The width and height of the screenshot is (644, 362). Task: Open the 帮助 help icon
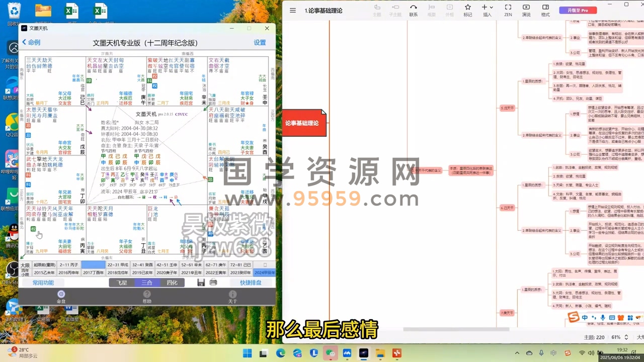coord(147,297)
